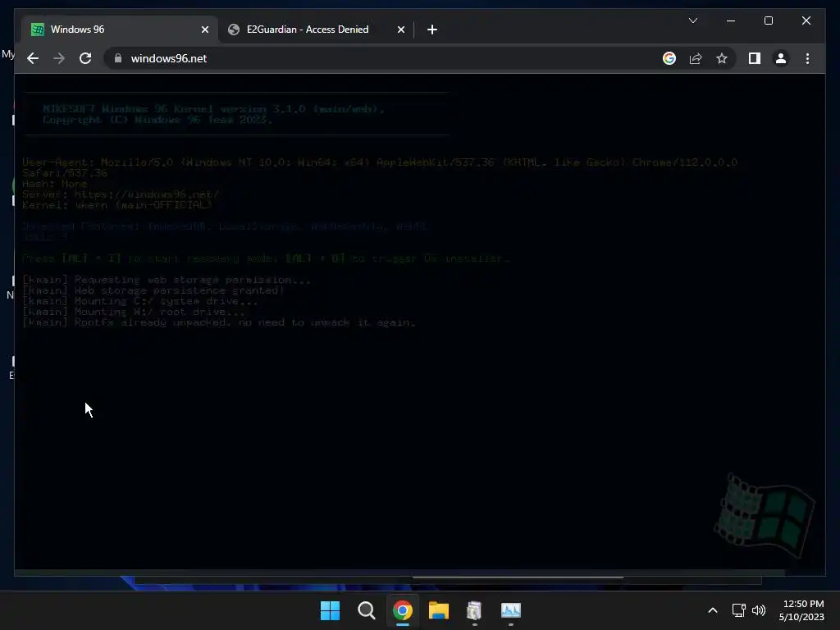This screenshot has height=630, width=840.
Task: Open volume control tray icon
Action: (759, 610)
